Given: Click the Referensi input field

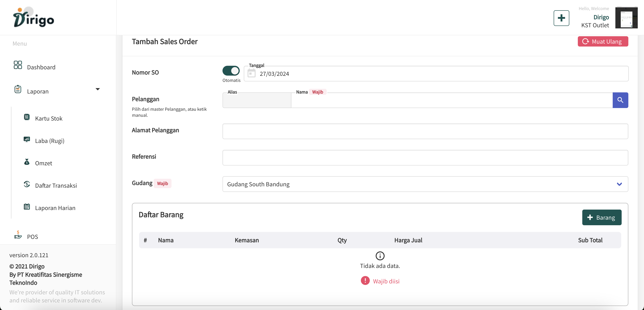Looking at the screenshot, I should [x=425, y=158].
